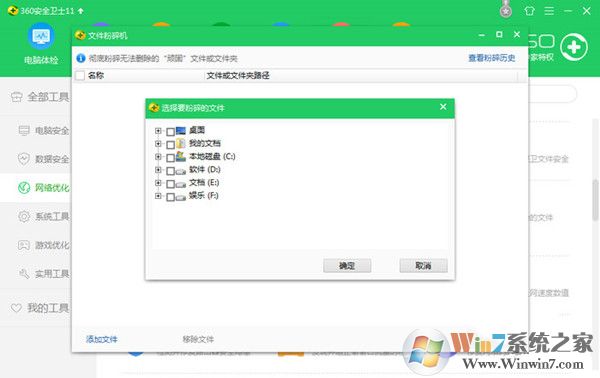Screen dimensions: 600x378
Task: Click the 我的工具 heart icon
Action: pos(16,308)
